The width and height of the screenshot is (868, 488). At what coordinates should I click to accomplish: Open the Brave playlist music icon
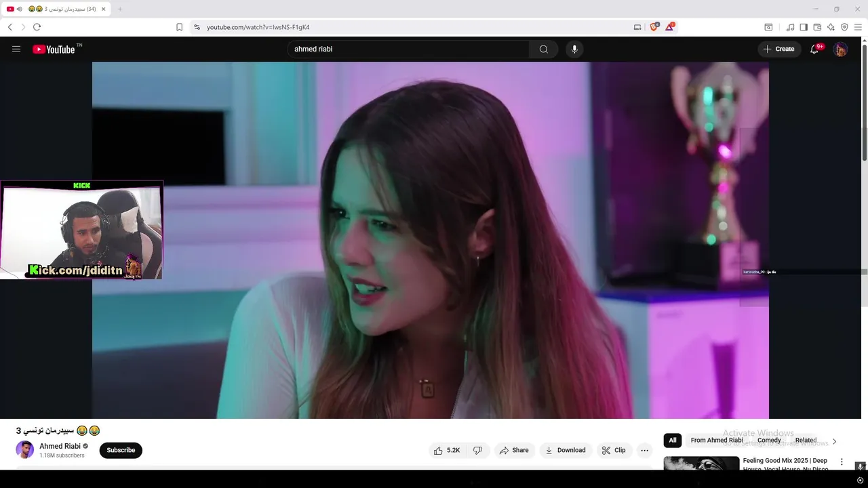[790, 27]
